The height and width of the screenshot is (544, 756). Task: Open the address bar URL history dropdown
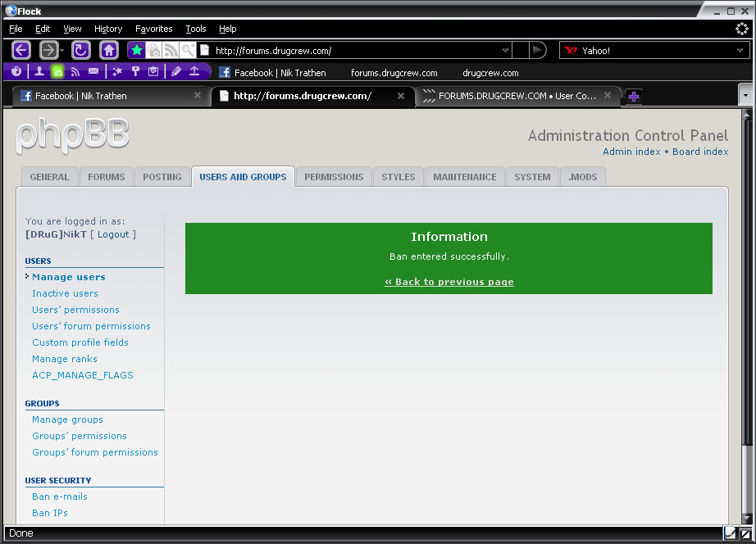pyautogui.click(x=505, y=50)
